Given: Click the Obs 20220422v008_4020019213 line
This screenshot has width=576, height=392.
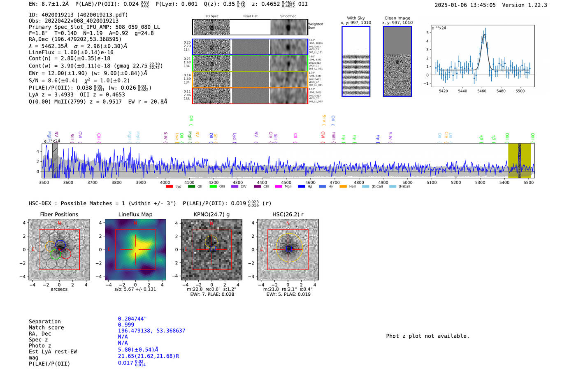Looking at the screenshot, I should [74, 21].
